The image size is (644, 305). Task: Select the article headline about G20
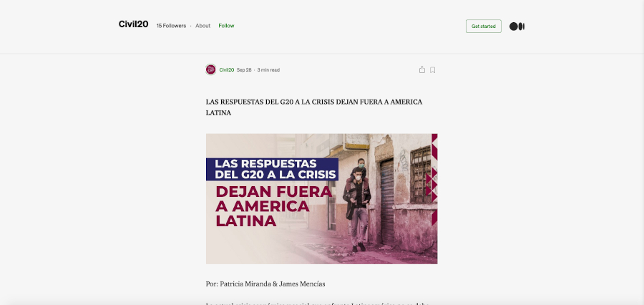click(313, 107)
